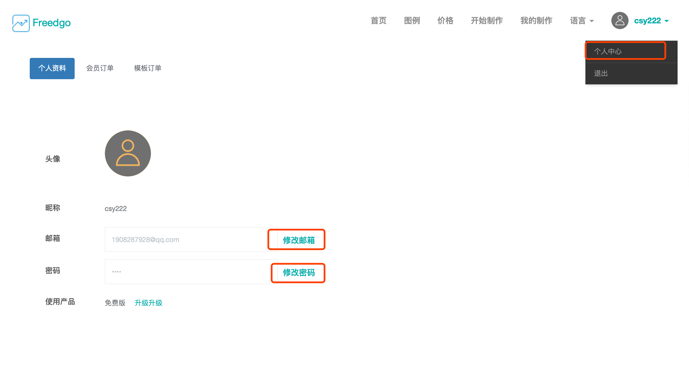Screen dimensions: 689x372
Task: Click 免费版 product text
Action: tap(115, 303)
